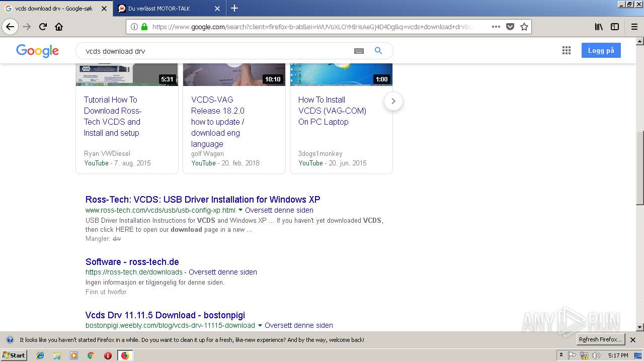Launch Opera from the taskbar
The height and width of the screenshot is (362, 644).
tap(108, 355)
